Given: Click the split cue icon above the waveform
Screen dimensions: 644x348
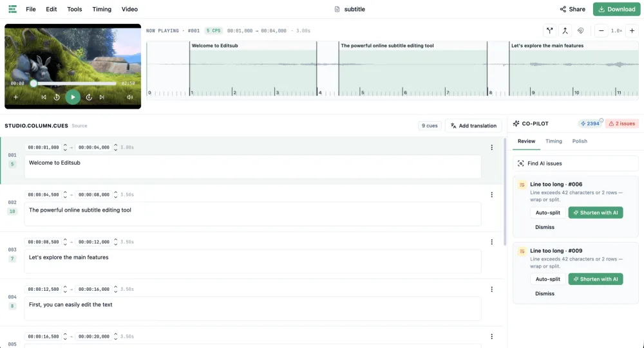Looking at the screenshot, I should click(549, 30).
